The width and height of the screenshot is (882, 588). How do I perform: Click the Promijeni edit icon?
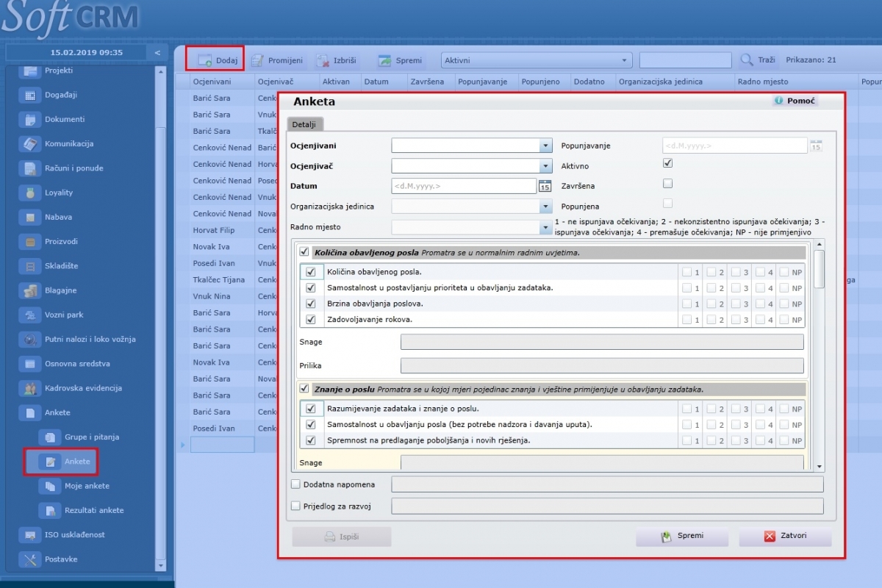click(x=257, y=60)
